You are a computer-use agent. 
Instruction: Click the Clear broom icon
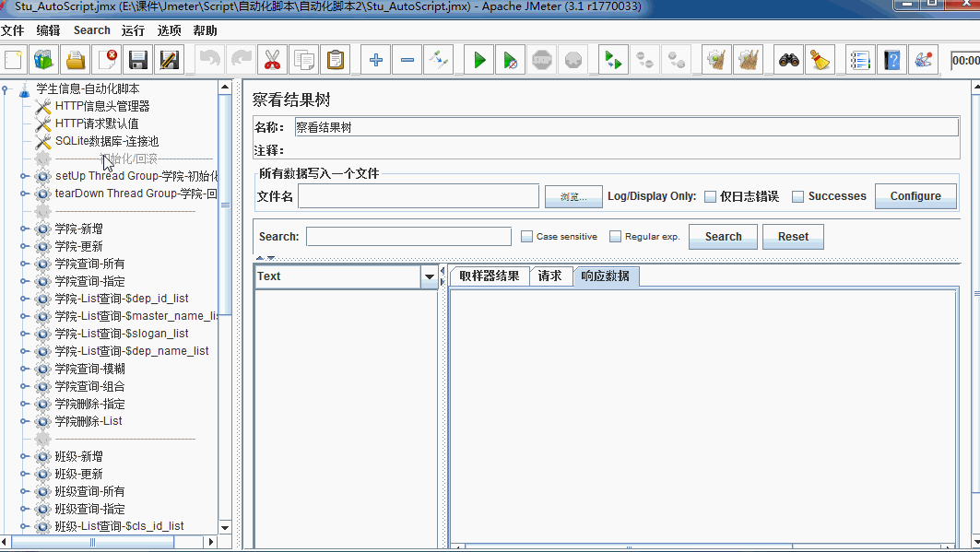717,60
